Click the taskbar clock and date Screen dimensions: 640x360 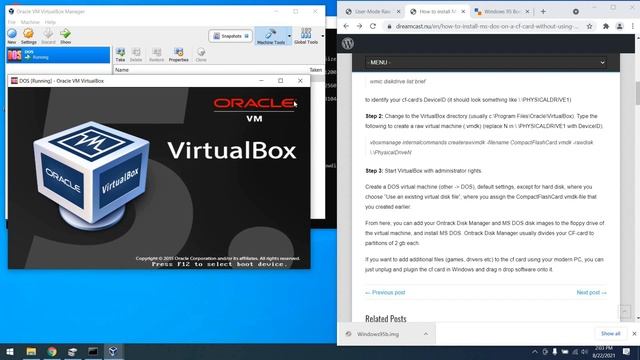(603, 352)
